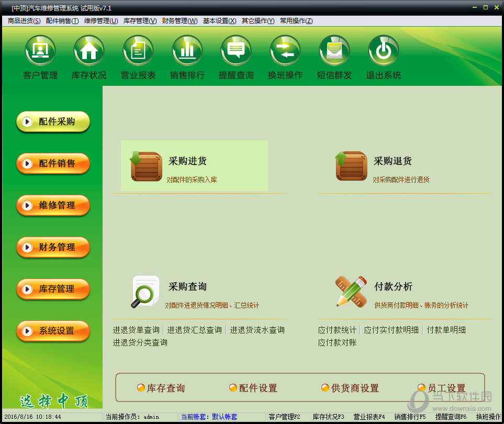Click the 退出系统 power icon
The width and height of the screenshot is (504, 424).
tap(384, 50)
